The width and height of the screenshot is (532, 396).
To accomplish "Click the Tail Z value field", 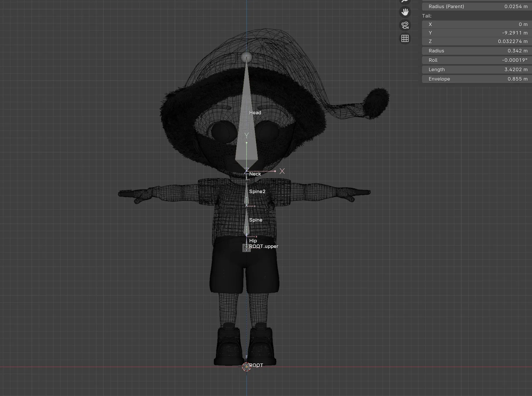I will coord(477,41).
